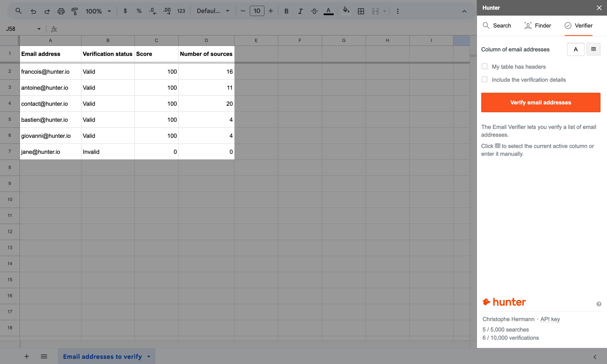Screen dimensions: 607x364
Task: Click the Hunter help question mark icon
Action: tap(599, 304)
